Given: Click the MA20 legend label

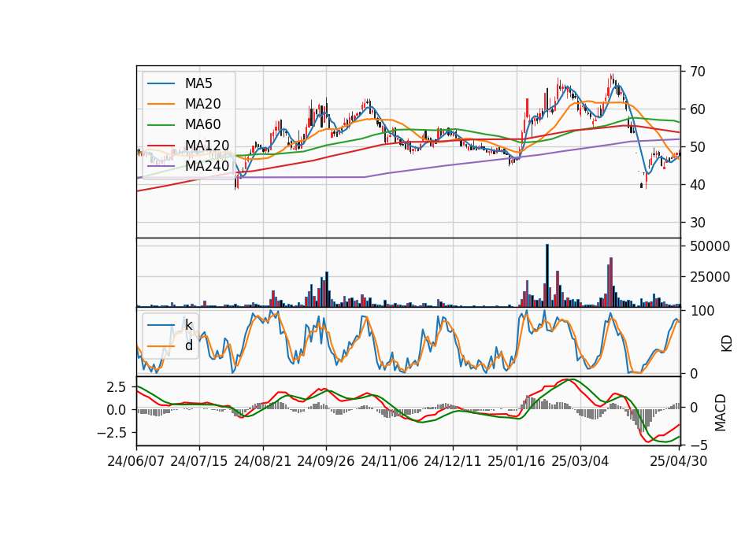Looking at the screenshot, I should click(x=202, y=104).
